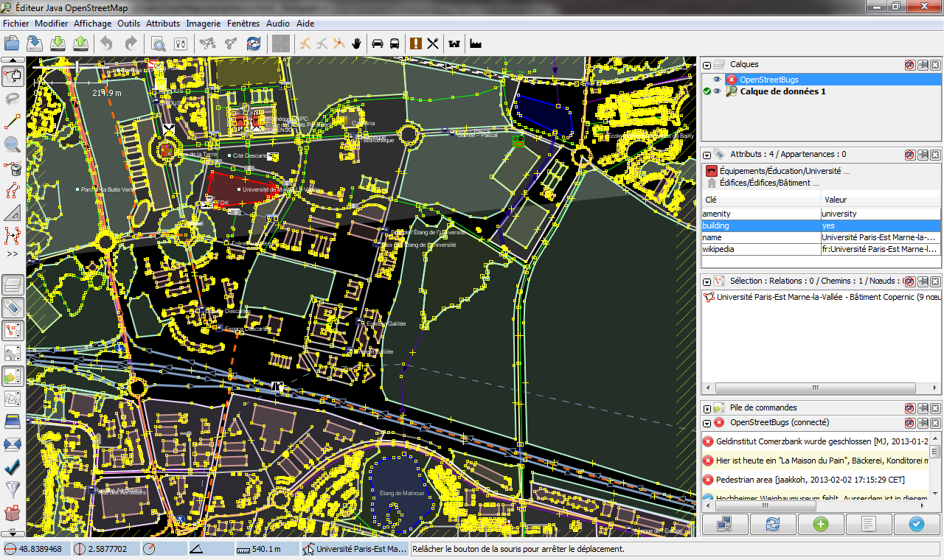Image resolution: width=944 pixels, height=560 pixels.
Task: Click the car preset icon in toolbar
Action: click(378, 43)
